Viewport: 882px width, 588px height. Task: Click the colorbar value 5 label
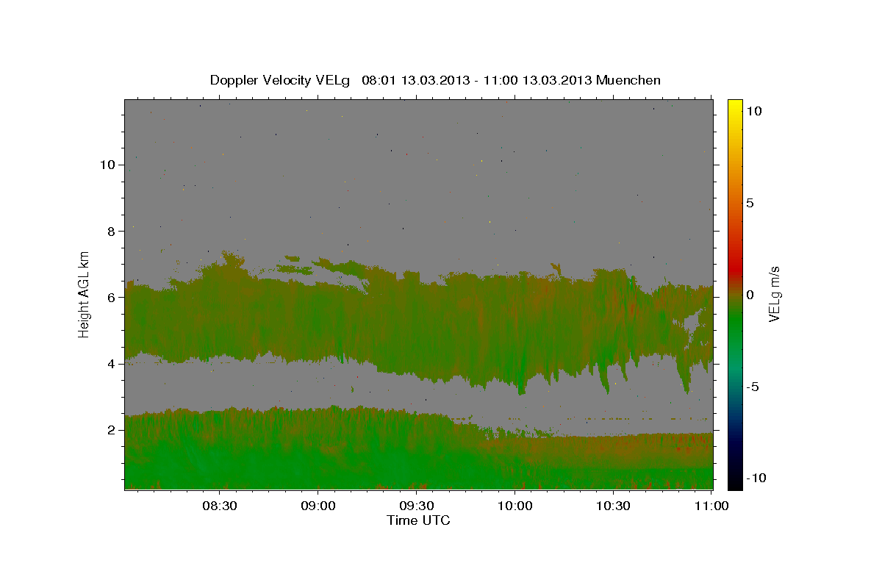click(750, 203)
